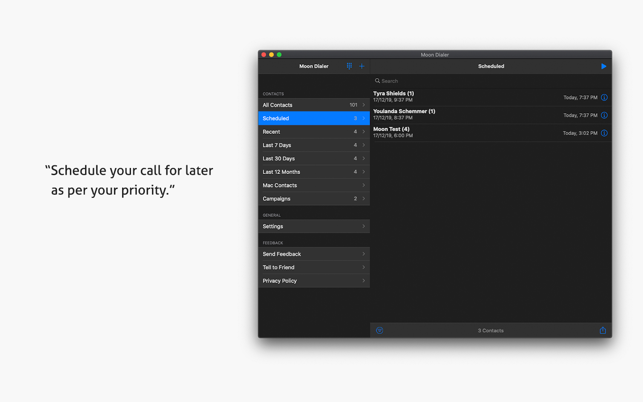643x402 pixels.
Task: Open info for Tyra Shields
Action: coord(604,97)
